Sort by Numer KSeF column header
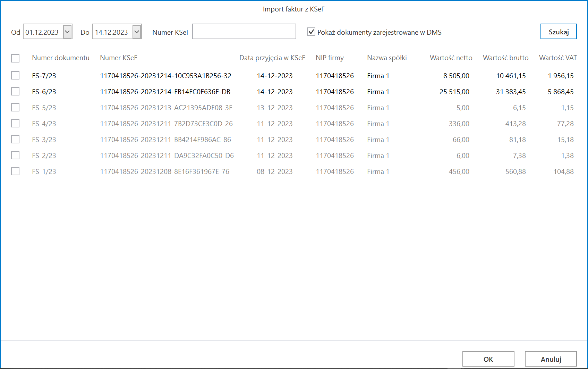 pyautogui.click(x=119, y=58)
